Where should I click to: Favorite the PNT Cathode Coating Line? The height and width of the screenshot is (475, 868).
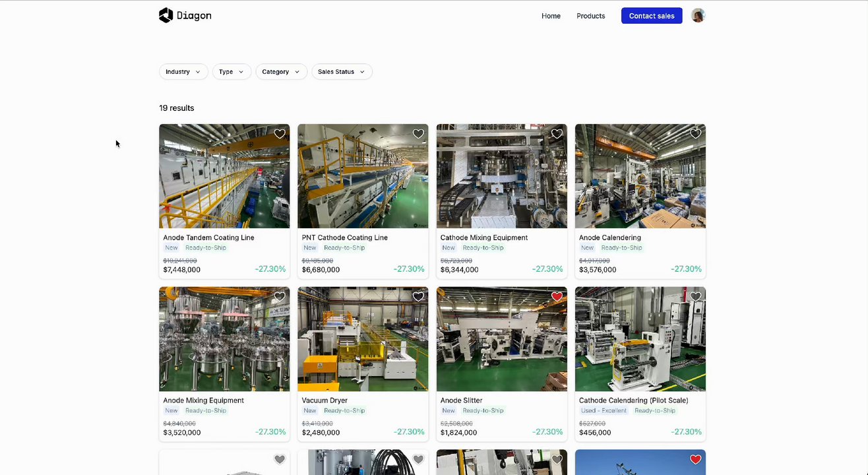coord(418,134)
